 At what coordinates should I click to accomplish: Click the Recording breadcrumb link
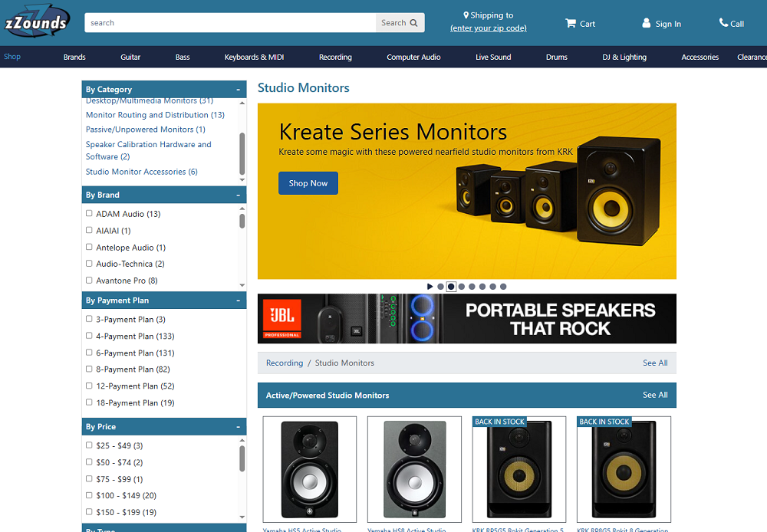pos(285,363)
